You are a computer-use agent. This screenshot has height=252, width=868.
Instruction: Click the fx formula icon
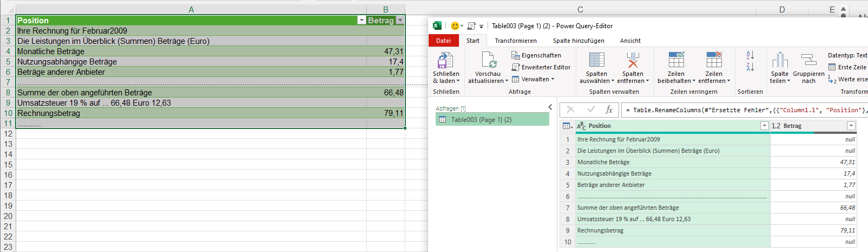[x=609, y=110]
